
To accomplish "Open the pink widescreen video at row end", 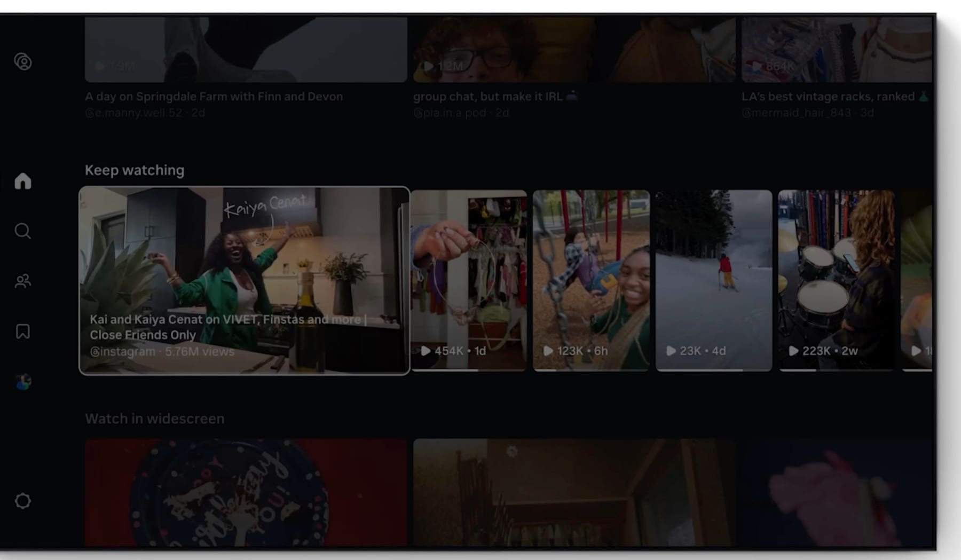I will click(x=837, y=493).
